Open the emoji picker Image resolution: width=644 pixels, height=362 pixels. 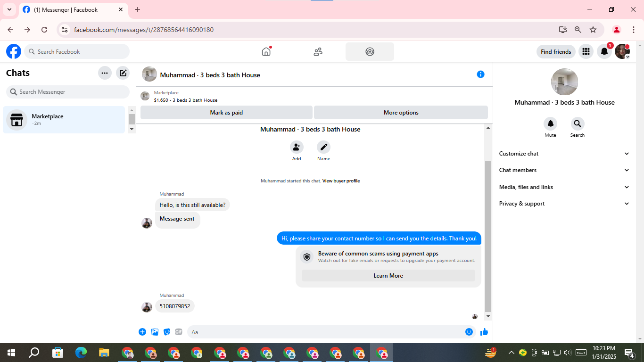coord(469,332)
